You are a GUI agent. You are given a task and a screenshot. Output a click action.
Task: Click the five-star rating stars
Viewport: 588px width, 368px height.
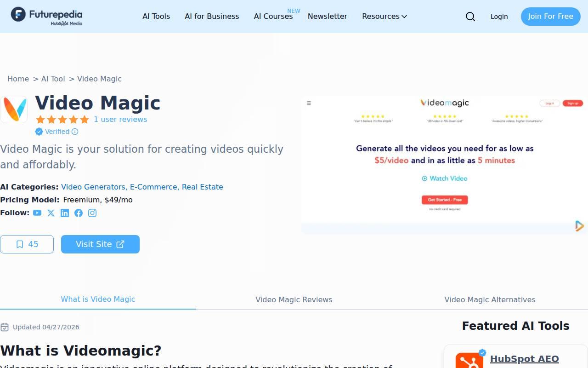point(62,120)
